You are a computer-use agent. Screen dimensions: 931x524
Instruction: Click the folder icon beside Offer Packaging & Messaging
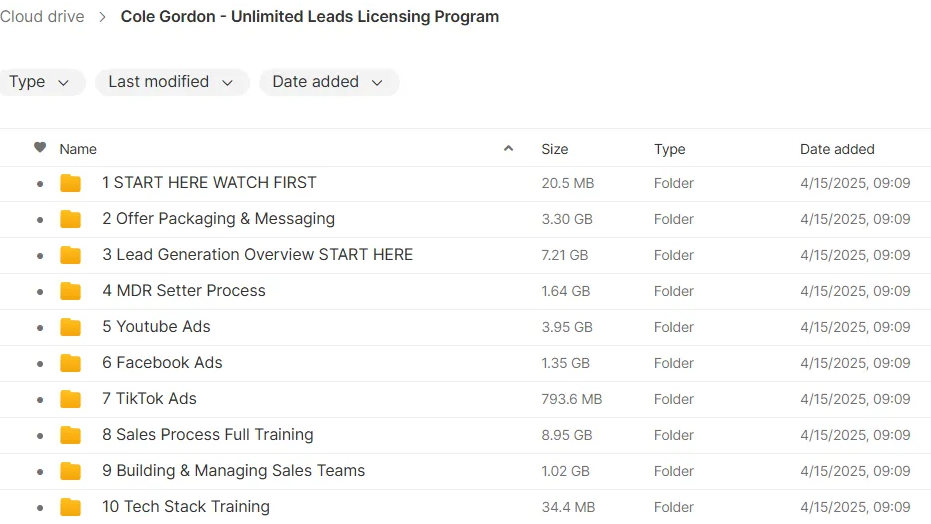tap(70, 219)
